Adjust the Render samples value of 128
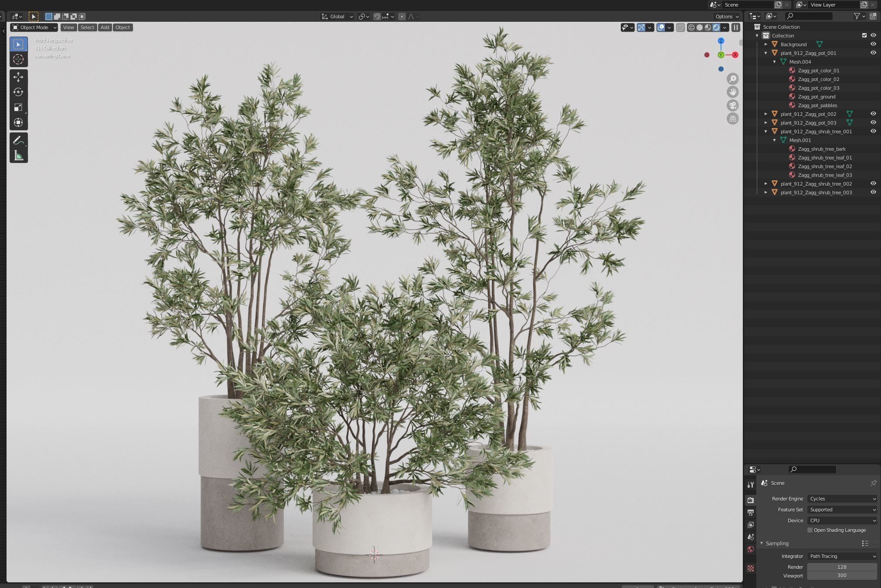Viewport: 881px width, 588px height. tap(841, 567)
